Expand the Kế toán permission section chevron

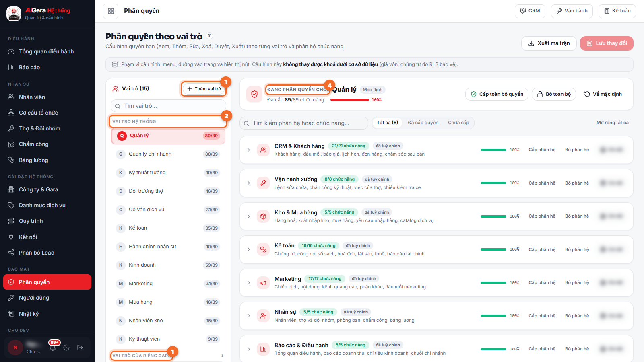coord(249,249)
